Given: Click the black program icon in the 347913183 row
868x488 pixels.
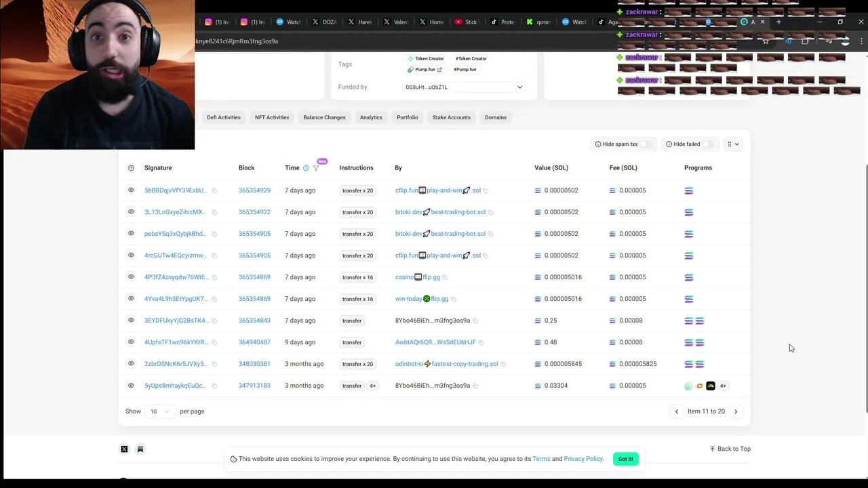Looking at the screenshot, I should point(711,386).
